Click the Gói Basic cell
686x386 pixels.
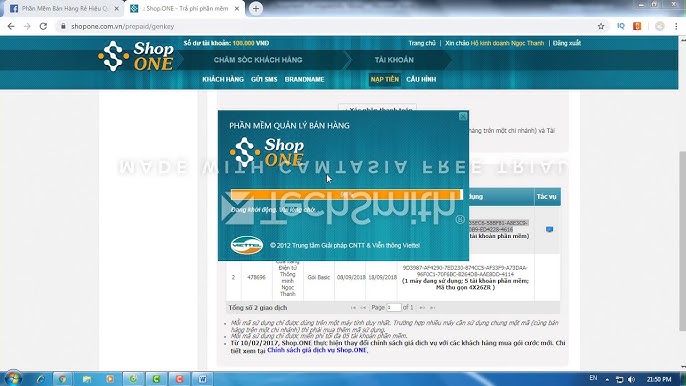(x=318, y=277)
